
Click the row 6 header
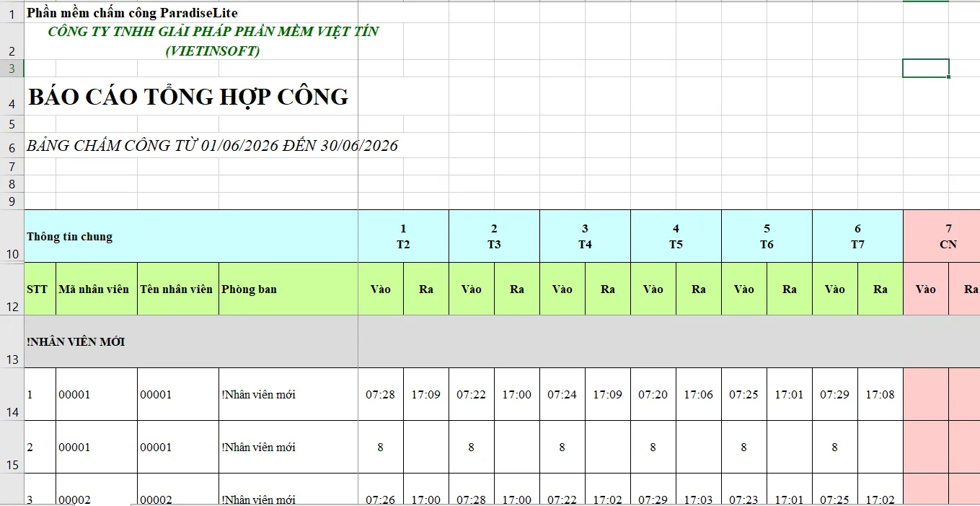pos(12,146)
